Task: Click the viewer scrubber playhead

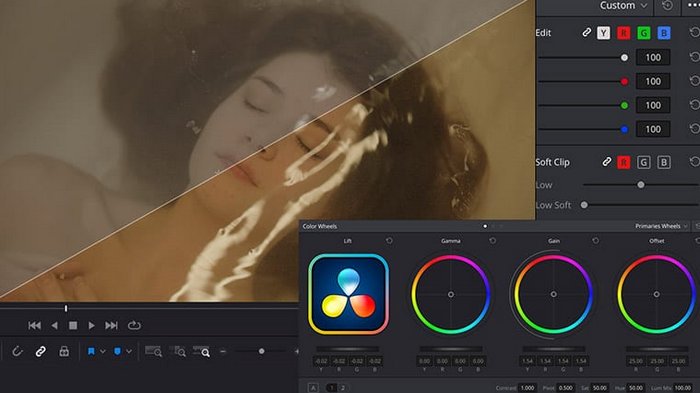Action: tap(66, 308)
